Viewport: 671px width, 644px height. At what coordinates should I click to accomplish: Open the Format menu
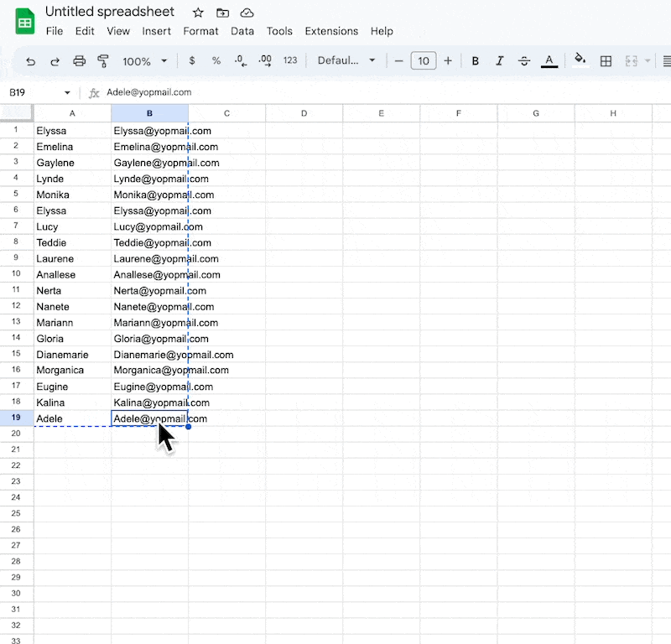[x=200, y=31]
